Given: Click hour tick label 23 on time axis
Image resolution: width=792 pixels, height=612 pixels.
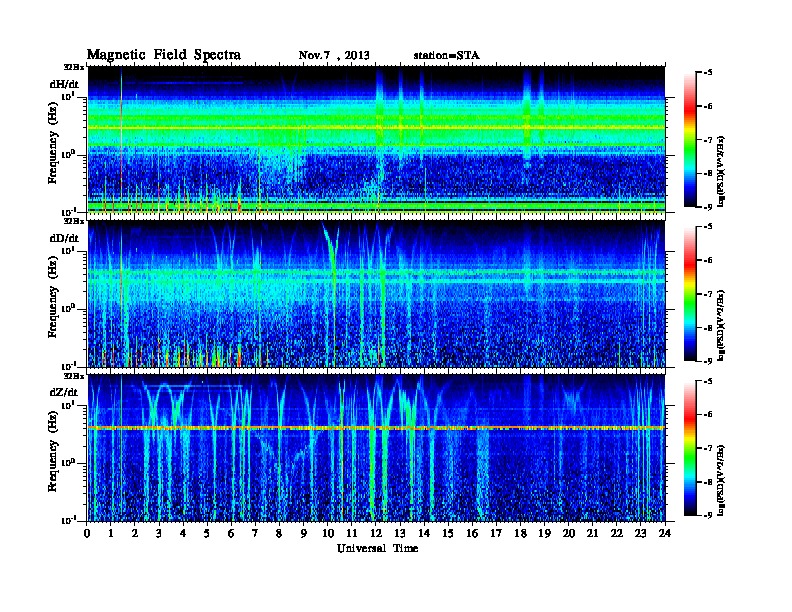Looking at the screenshot, I should click(x=641, y=533).
